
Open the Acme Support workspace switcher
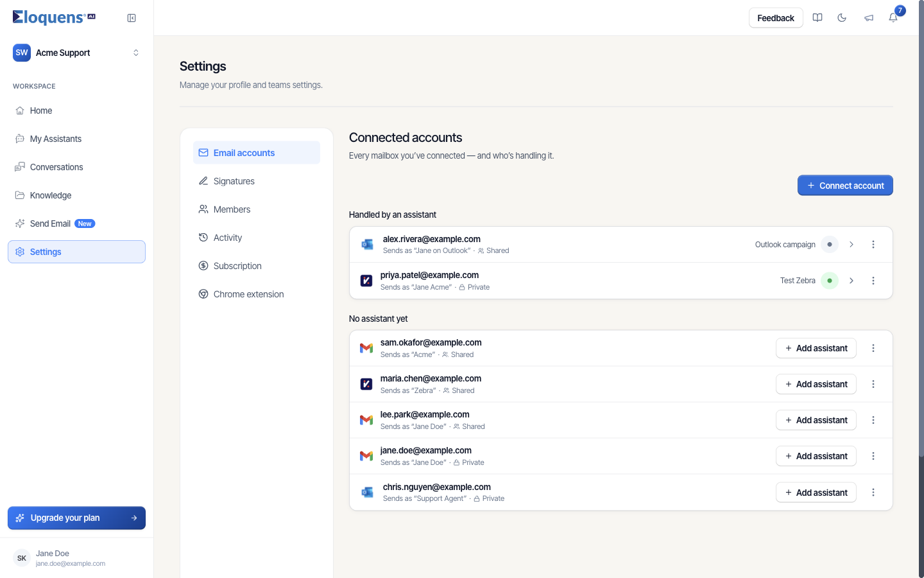[76, 53]
